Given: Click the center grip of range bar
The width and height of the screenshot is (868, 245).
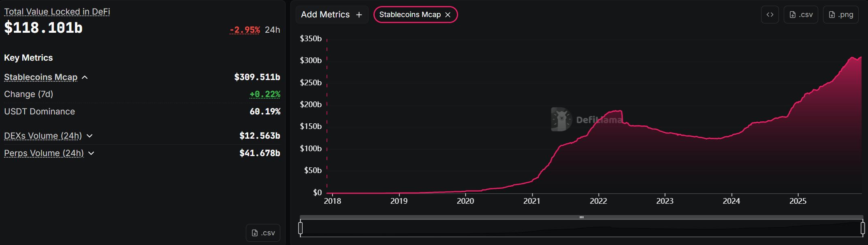Looking at the screenshot, I should (581, 218).
